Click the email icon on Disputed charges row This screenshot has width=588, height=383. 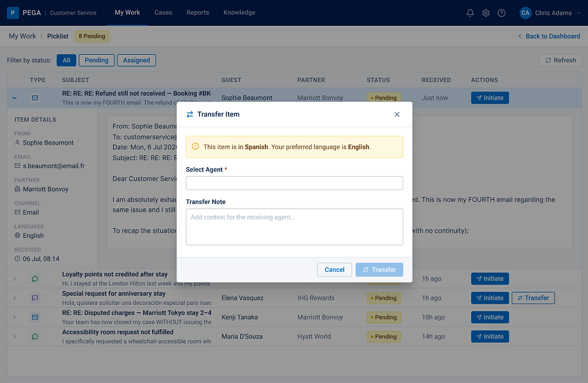[35, 318]
